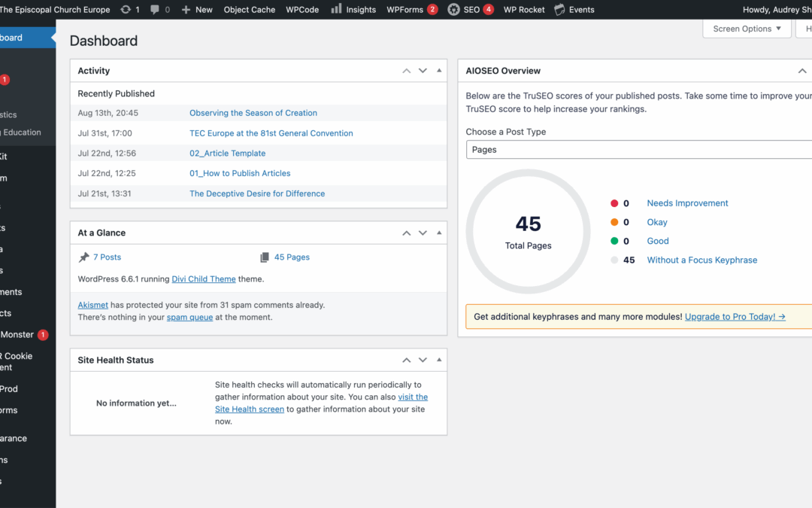Collapse the At a Glance panel triangle
Viewport: 812px width, 508px height.
coord(439,233)
